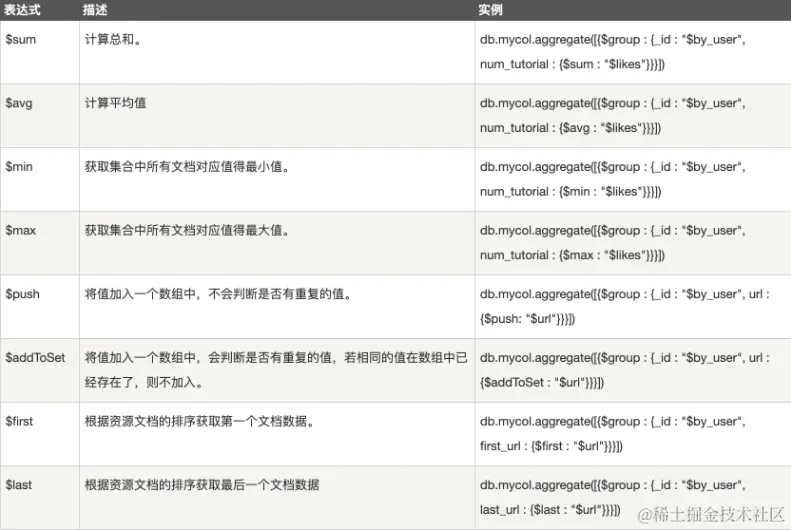Image resolution: width=791 pixels, height=530 pixels.
Task: Click the description 计算平均值
Action: [116, 103]
